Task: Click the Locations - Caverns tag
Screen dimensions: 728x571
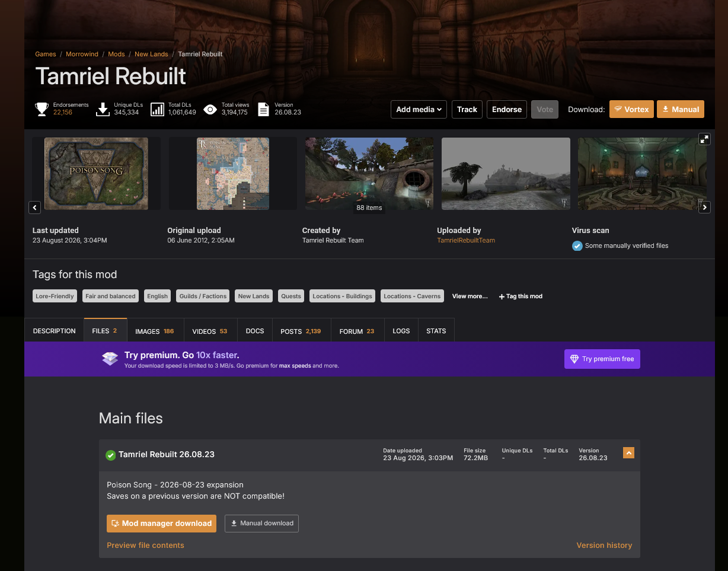Action: 412,296
